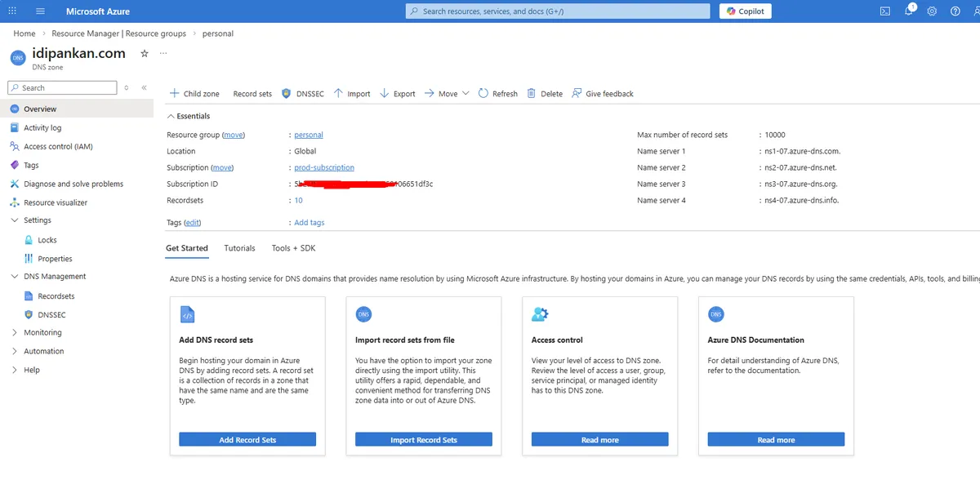Screen dimensions: 980x493
Task: Open the Move dropdown
Action: click(446, 93)
